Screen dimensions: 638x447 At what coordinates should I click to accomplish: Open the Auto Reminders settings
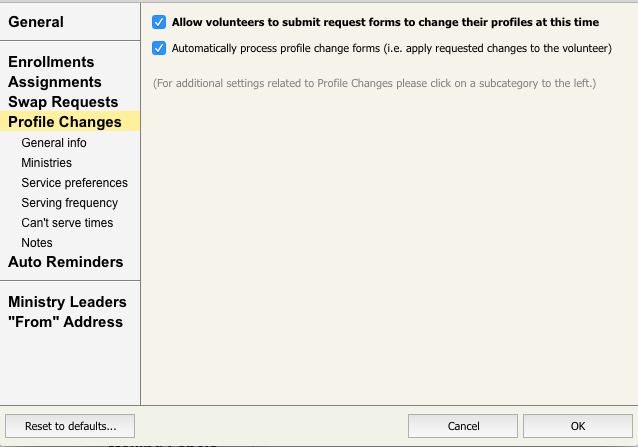point(66,262)
